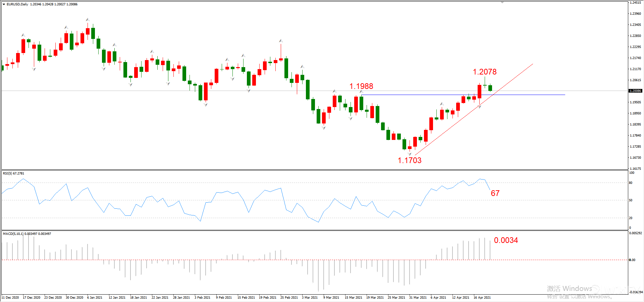Select the red 67 RSI annotation
Screen dimensions: 644x302
click(495, 193)
